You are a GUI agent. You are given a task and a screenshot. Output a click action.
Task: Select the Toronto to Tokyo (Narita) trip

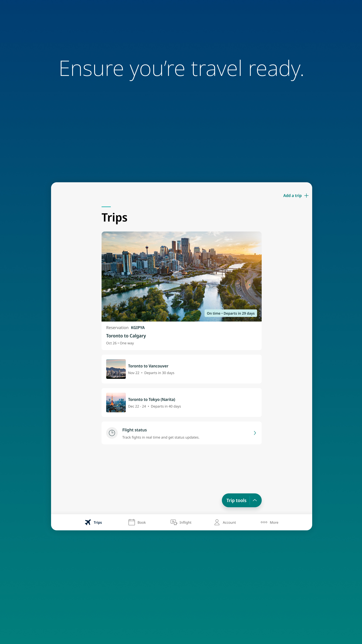pos(152,399)
